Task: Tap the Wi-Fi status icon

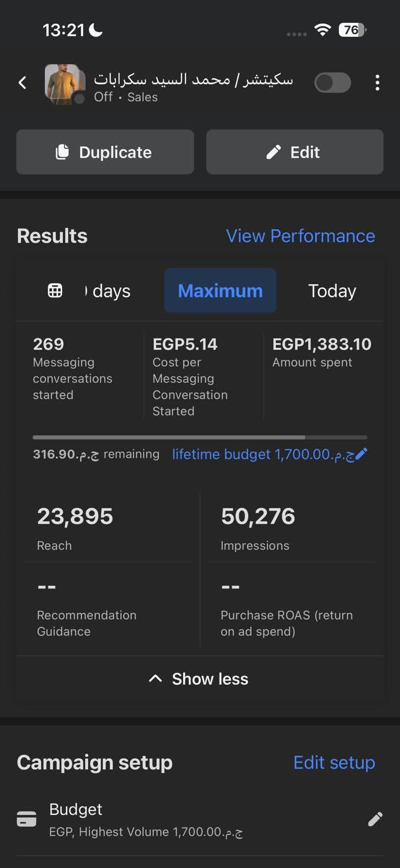Action: pyautogui.click(x=322, y=30)
